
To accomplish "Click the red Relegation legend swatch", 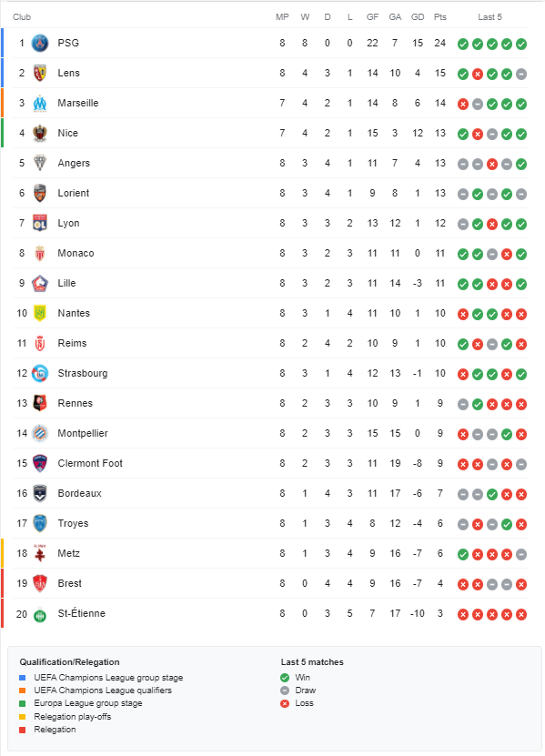I will click(22, 730).
